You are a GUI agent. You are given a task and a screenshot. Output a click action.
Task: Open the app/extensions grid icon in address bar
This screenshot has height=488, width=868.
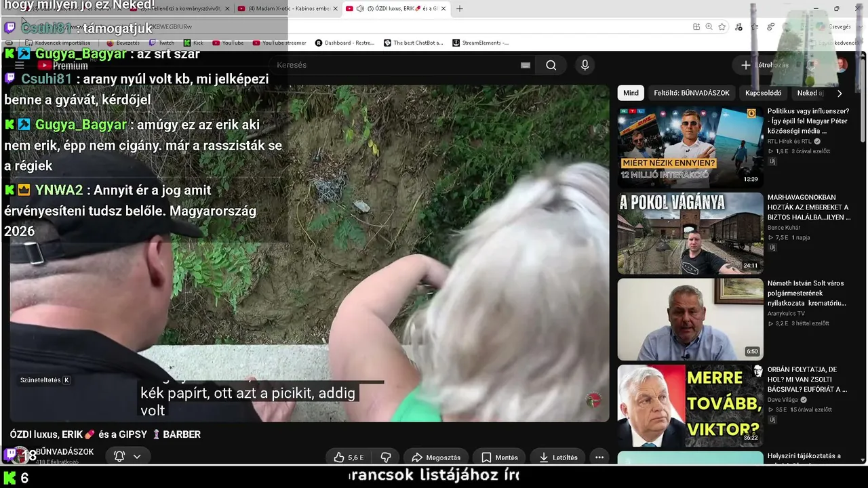pyautogui.click(x=696, y=26)
